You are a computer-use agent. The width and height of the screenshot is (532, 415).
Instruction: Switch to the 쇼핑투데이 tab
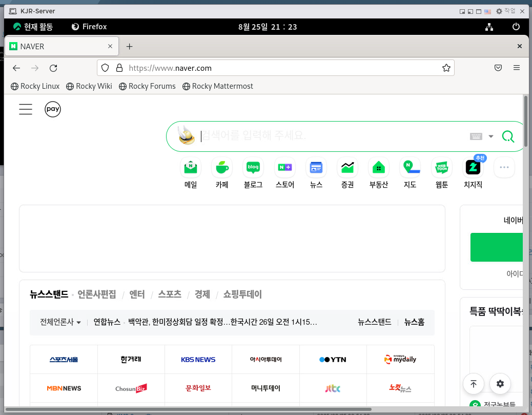pyautogui.click(x=242, y=294)
